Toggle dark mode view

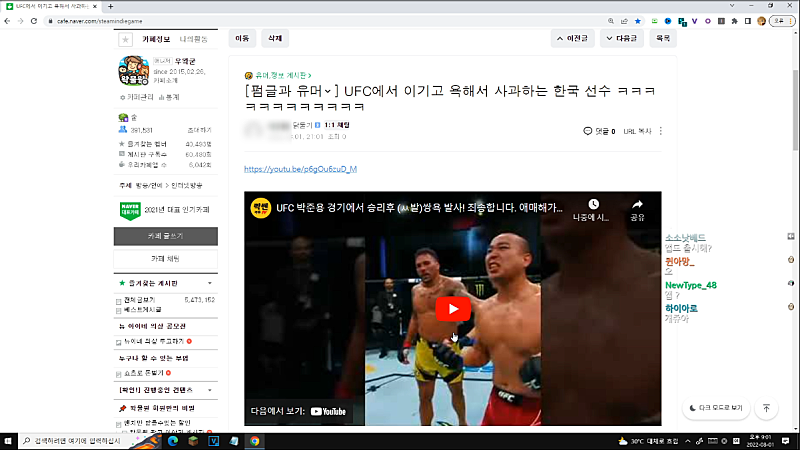716,408
